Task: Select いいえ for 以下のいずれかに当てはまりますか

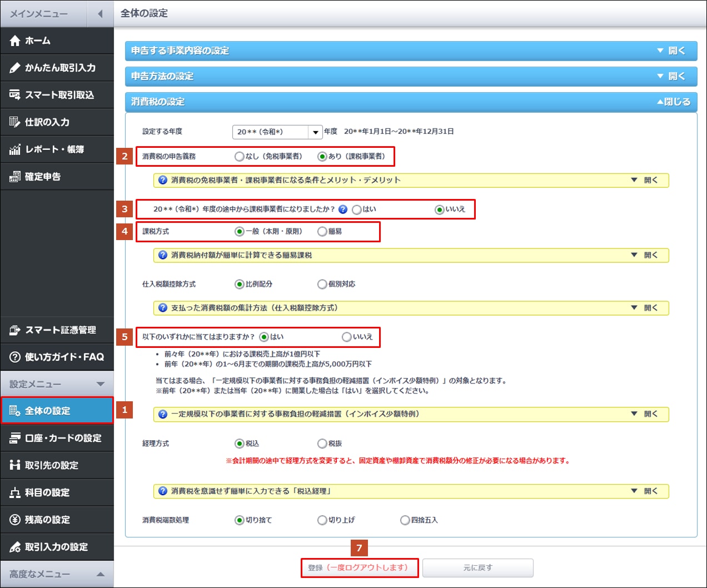Action: coord(347,337)
